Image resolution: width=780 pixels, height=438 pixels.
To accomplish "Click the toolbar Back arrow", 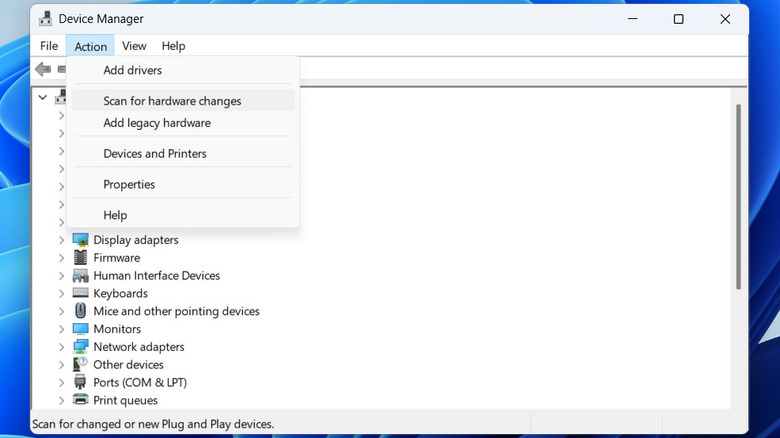I will [x=43, y=69].
